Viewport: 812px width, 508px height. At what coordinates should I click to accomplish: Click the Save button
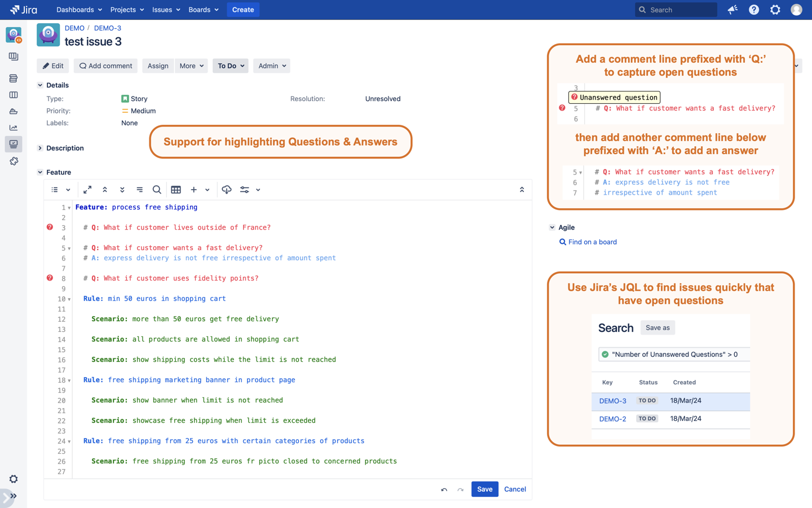[x=484, y=489]
